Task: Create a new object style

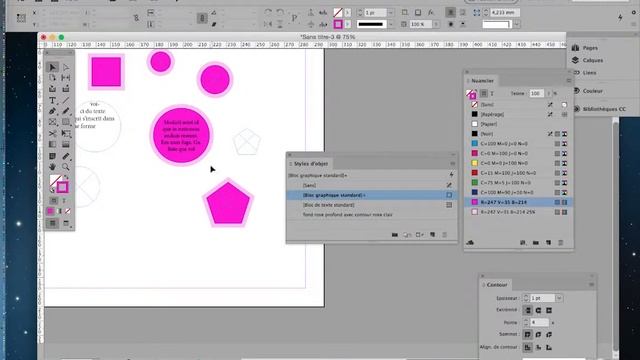Action: (432, 235)
